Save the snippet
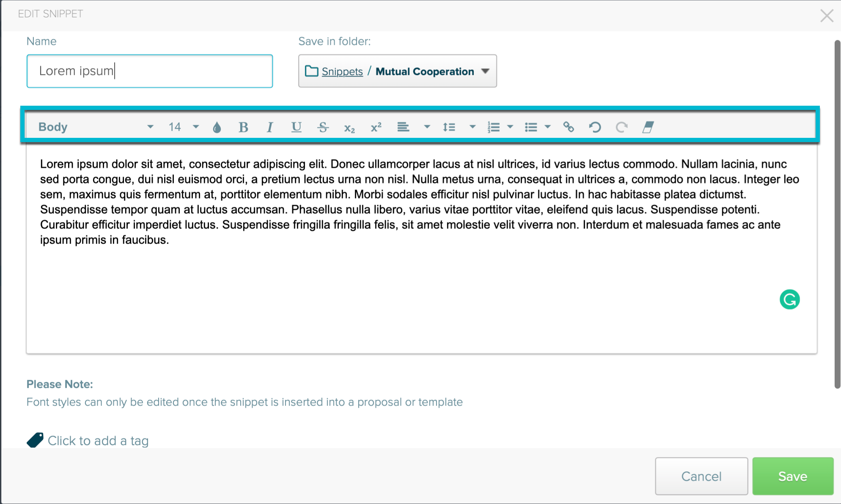The image size is (841, 504). pyautogui.click(x=793, y=476)
